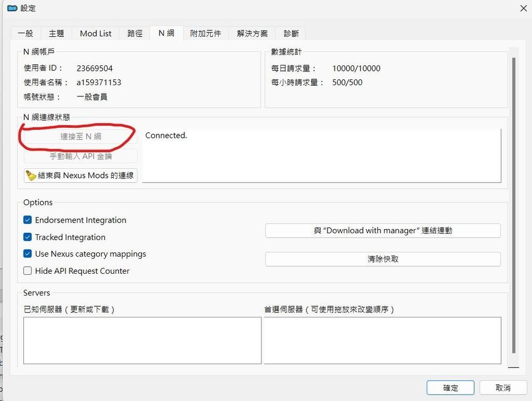532x401 pixels.
Task: Click the user ID value 23669504
Action: [94, 68]
